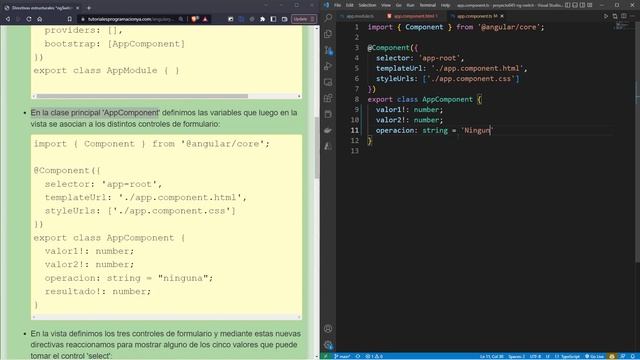Open the Extensions view in VS Code
The image size is (640, 360).
[x=328, y=98]
